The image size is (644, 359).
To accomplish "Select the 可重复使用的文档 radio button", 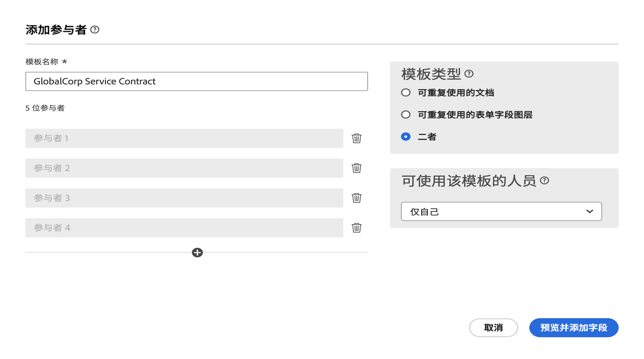I will click(406, 92).
